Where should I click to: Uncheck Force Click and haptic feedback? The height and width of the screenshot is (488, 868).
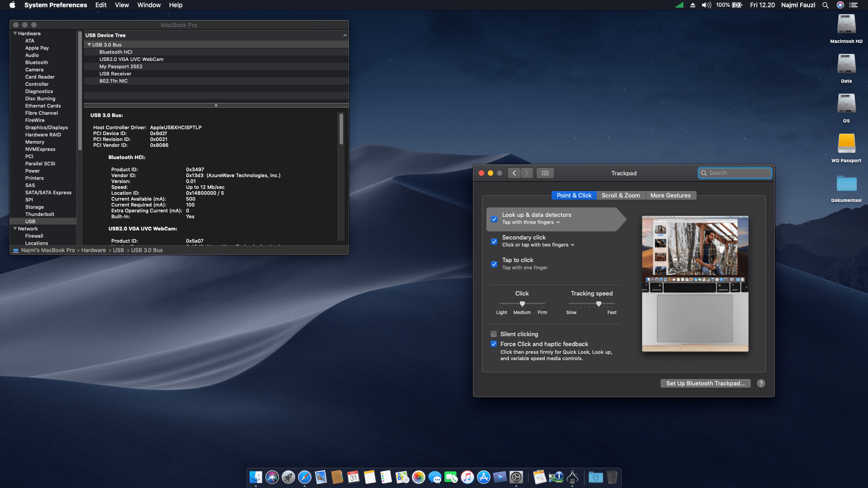494,344
